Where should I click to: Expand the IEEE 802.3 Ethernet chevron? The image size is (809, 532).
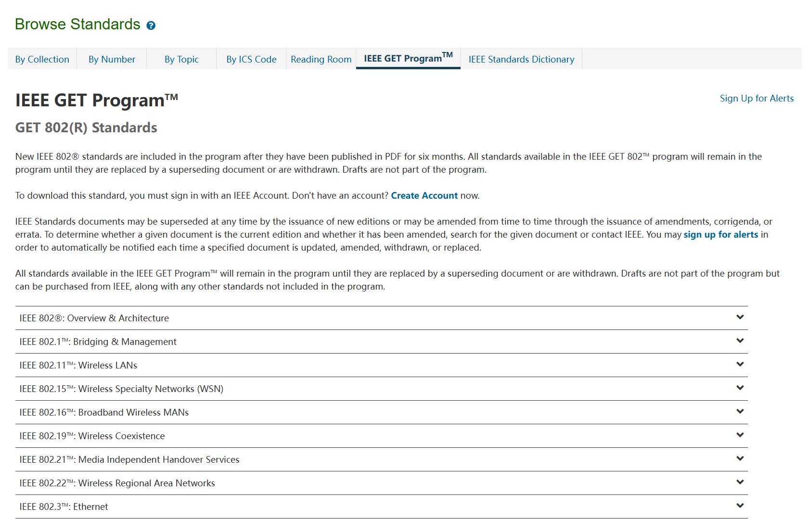[x=740, y=506]
